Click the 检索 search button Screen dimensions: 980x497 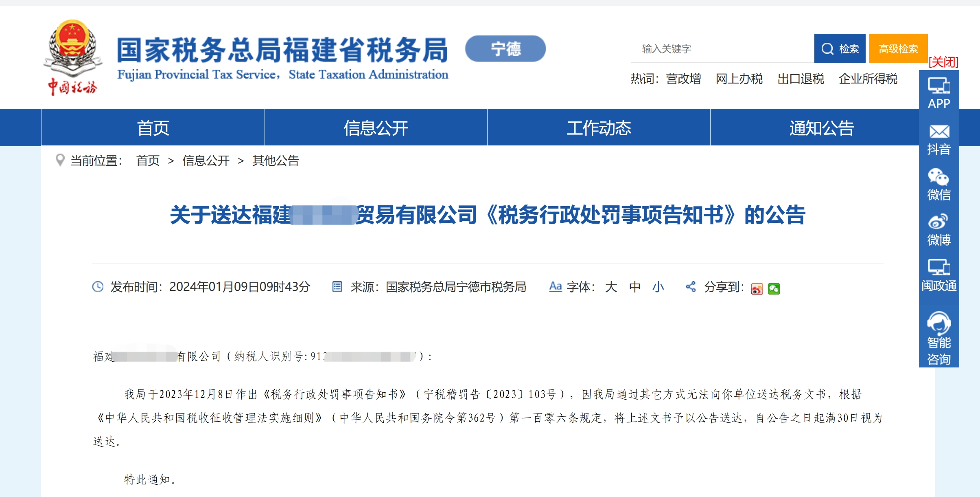click(840, 48)
